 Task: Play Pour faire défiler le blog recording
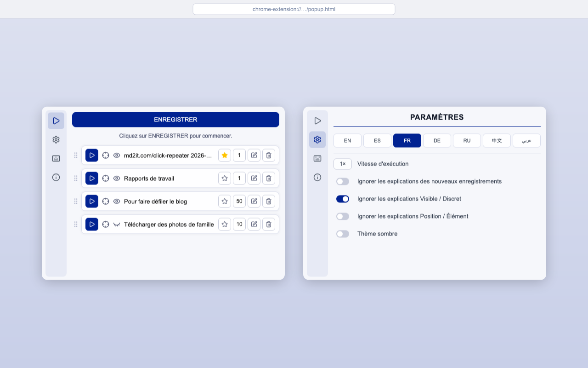tap(92, 201)
